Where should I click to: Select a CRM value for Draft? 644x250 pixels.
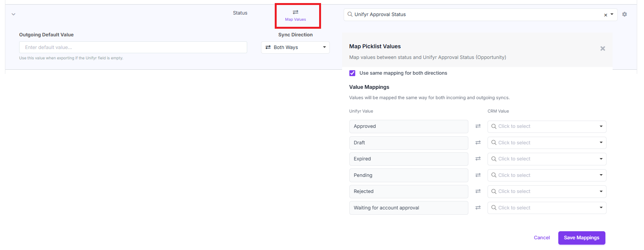pos(547,143)
